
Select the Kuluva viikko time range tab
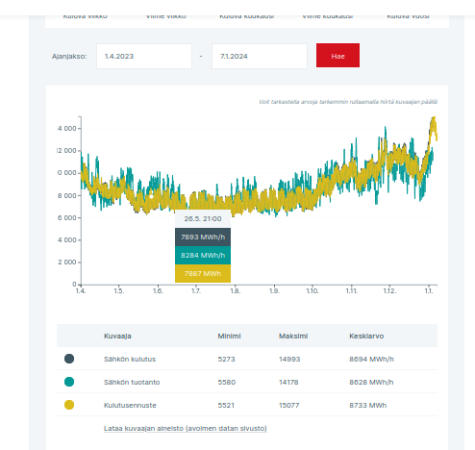(x=85, y=16)
